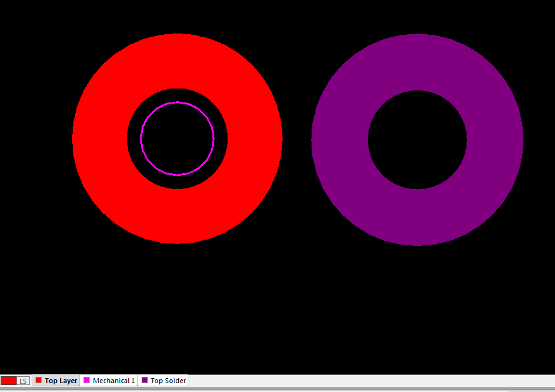The width and height of the screenshot is (555, 392).
Task: Click the magenta square icon beside Mechanical 1
Action: 87,381
